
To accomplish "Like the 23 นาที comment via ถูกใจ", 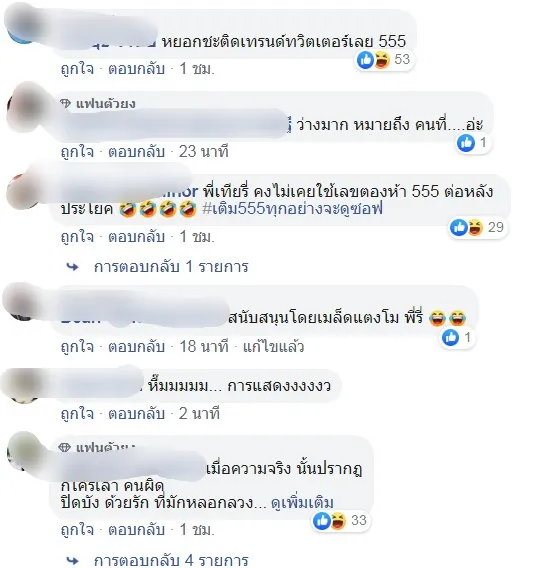I will click(x=77, y=151).
